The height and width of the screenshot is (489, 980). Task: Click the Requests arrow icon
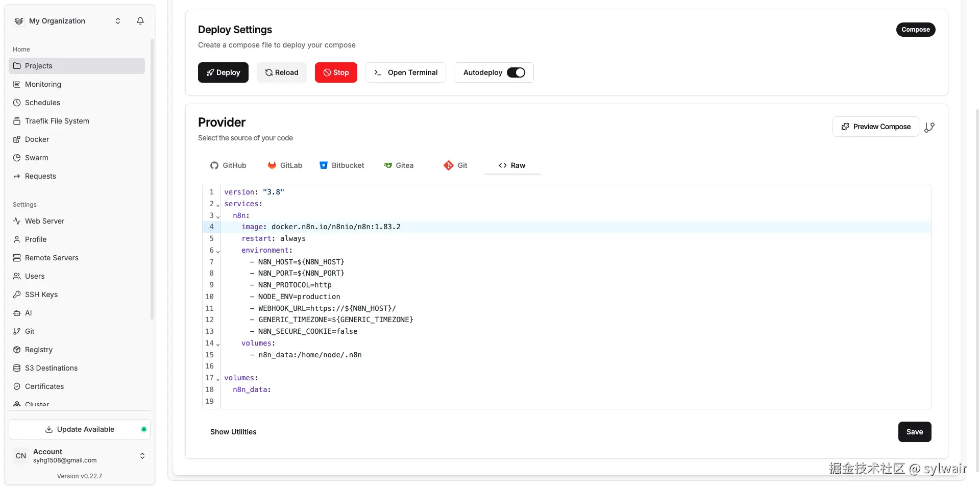17,176
